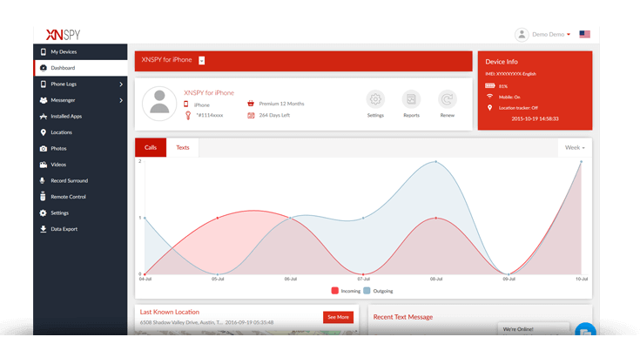Click the See More button
Screen dimensions: 640x364
338,317
